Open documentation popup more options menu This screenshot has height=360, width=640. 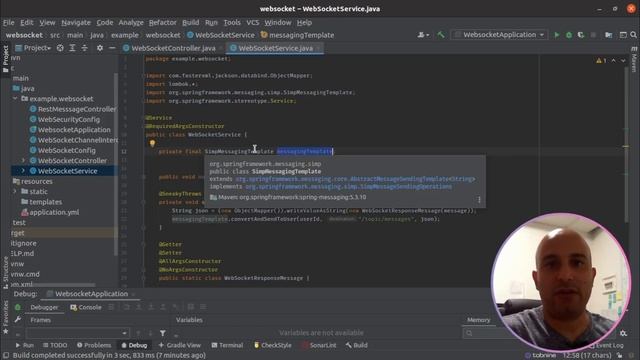(x=479, y=200)
